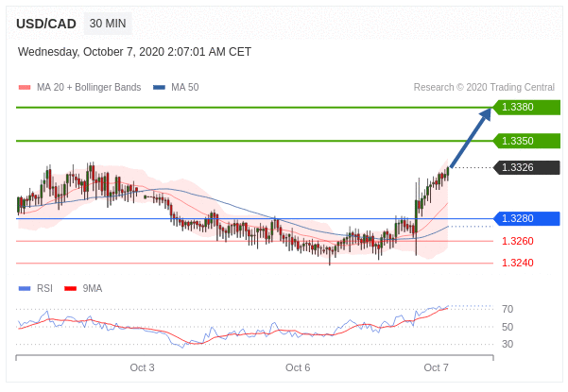Click the USD/CAD pair title
Screen dimensions: 568x392
(46, 24)
